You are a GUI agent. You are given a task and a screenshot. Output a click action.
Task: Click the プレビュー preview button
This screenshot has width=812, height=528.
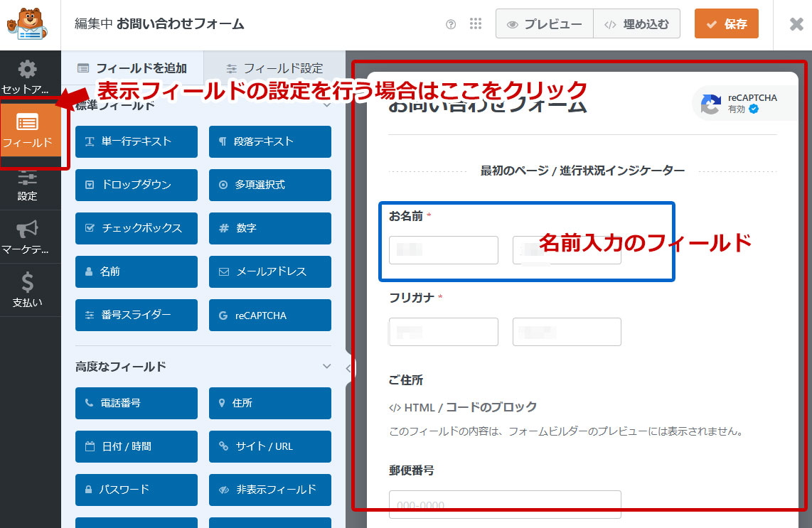pyautogui.click(x=544, y=24)
